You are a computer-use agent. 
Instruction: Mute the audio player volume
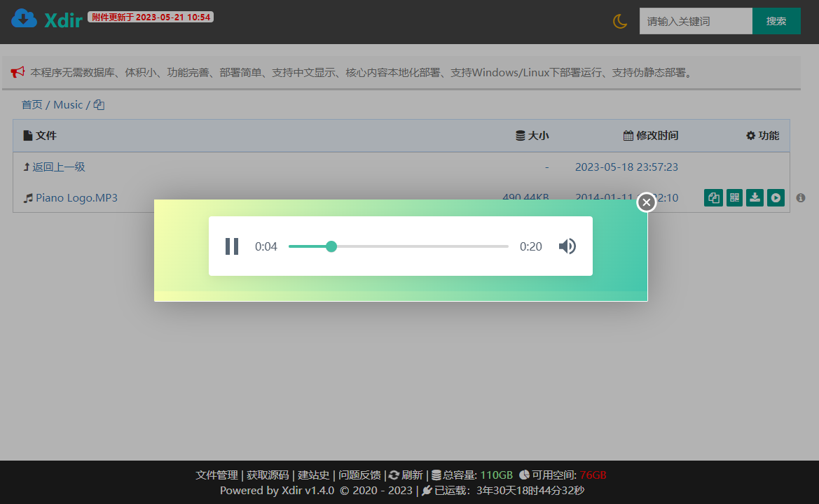coord(567,246)
